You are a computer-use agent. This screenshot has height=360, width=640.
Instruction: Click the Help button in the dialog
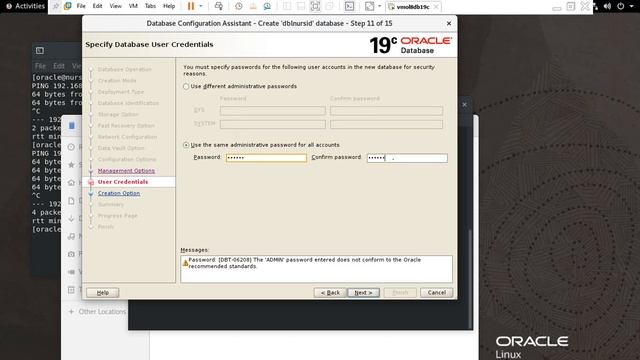point(102,293)
